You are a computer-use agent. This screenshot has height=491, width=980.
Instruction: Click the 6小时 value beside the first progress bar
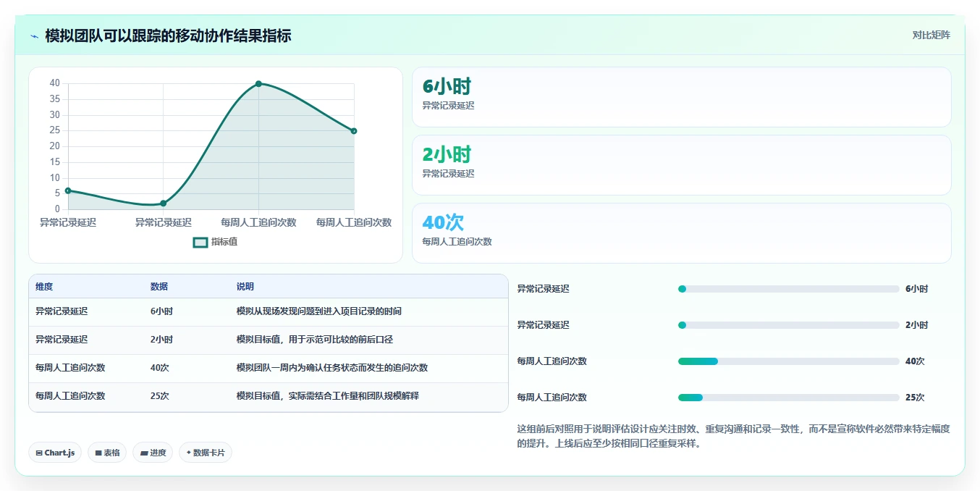coord(916,289)
